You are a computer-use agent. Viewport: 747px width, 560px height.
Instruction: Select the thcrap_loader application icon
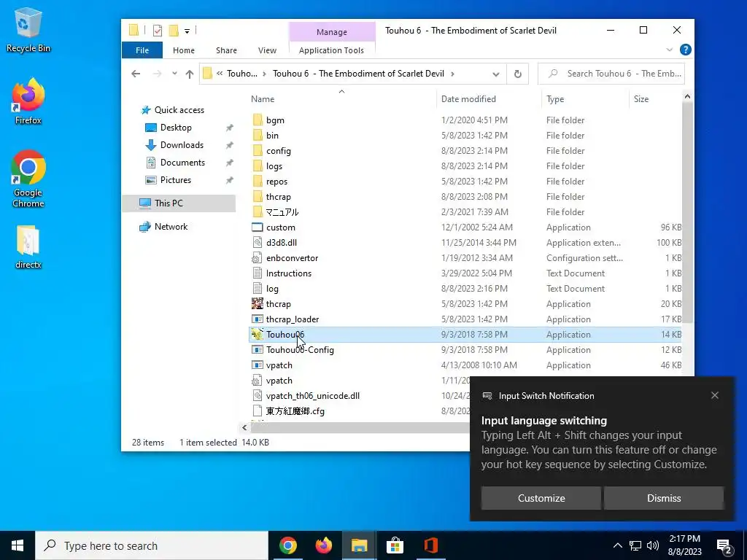258,319
